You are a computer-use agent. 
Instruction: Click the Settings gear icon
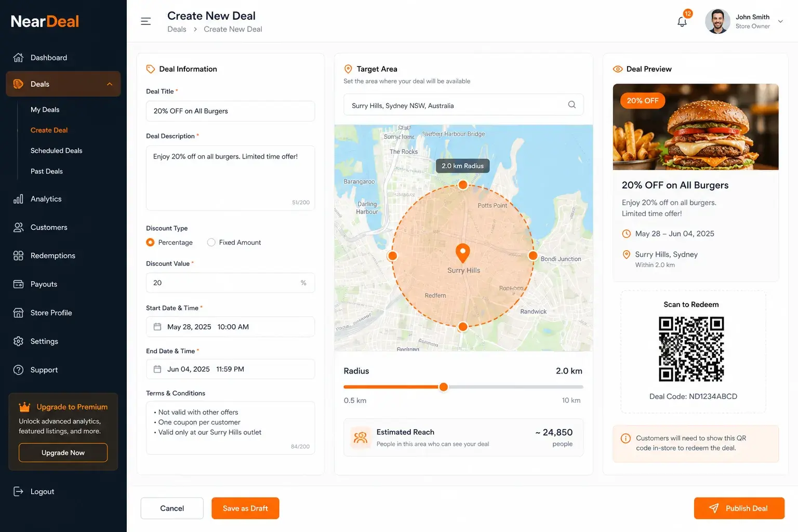click(x=18, y=341)
